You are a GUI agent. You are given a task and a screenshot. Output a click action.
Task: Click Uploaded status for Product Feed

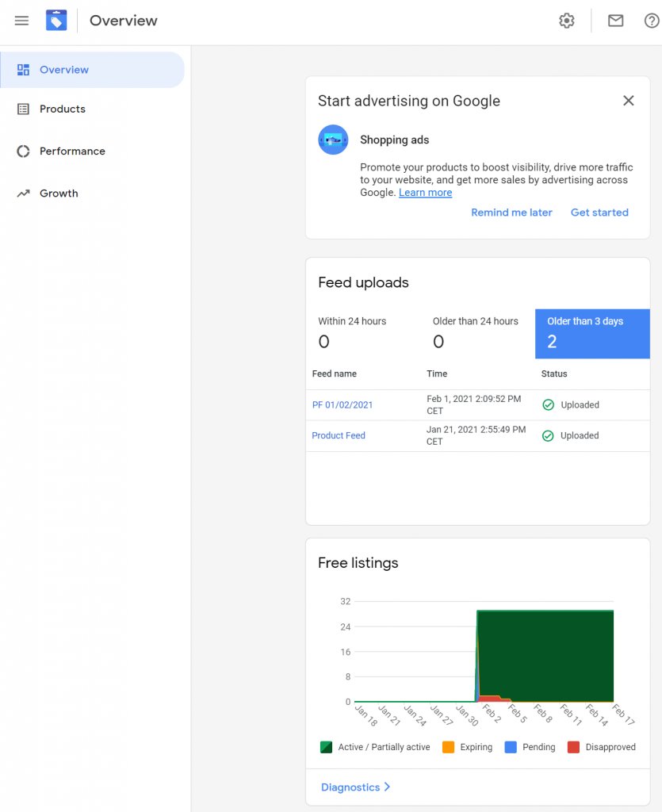[x=580, y=435]
